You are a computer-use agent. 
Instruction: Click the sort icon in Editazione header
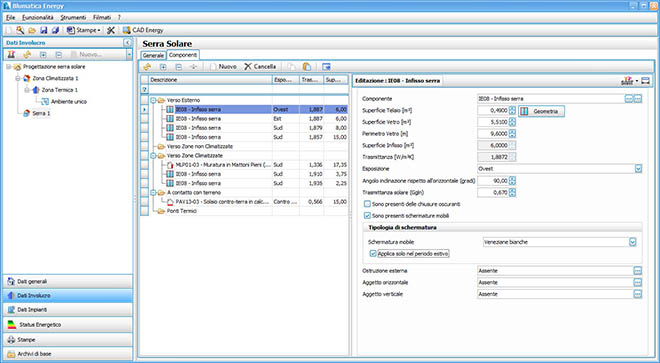pyautogui.click(x=628, y=80)
